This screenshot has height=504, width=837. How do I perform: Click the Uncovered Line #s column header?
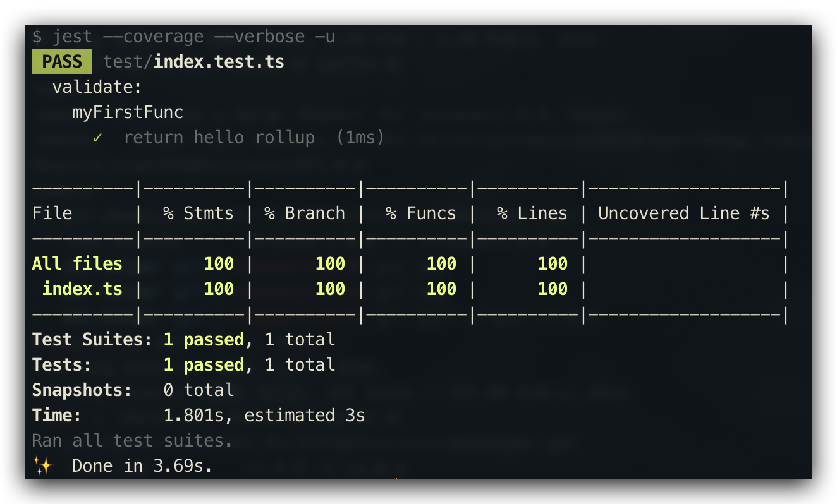pos(684,213)
